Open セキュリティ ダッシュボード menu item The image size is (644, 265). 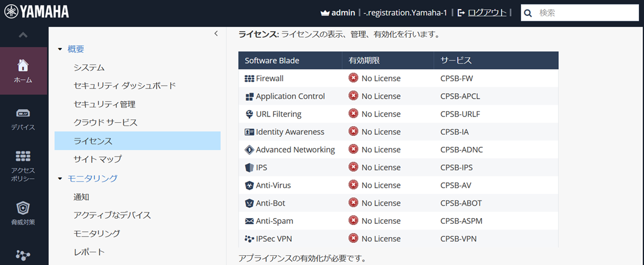[x=125, y=86]
